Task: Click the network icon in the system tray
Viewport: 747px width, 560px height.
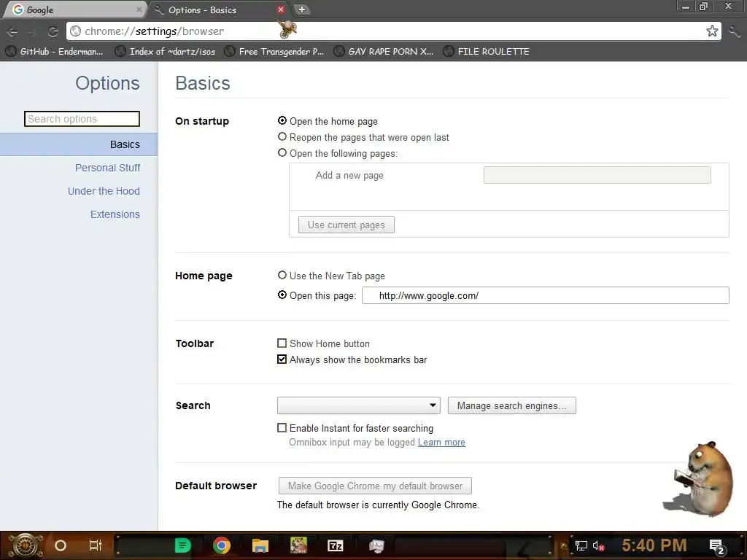Action: click(581, 545)
